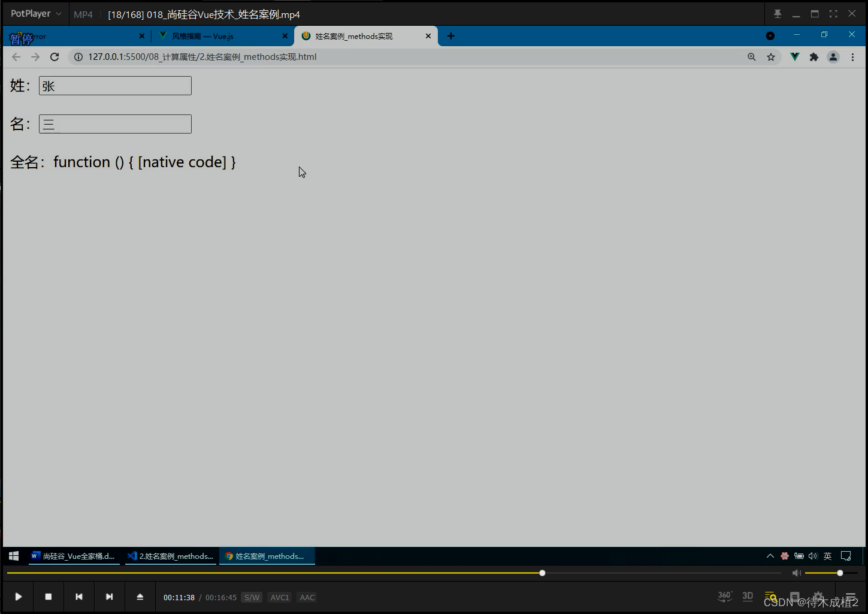Open the Chrome taskbar item
The height and width of the screenshot is (614, 868).
[x=267, y=556]
